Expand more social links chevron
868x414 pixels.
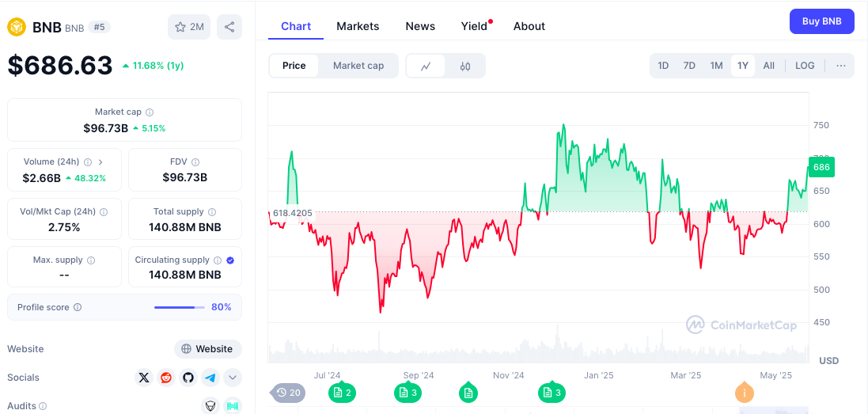pyautogui.click(x=233, y=378)
